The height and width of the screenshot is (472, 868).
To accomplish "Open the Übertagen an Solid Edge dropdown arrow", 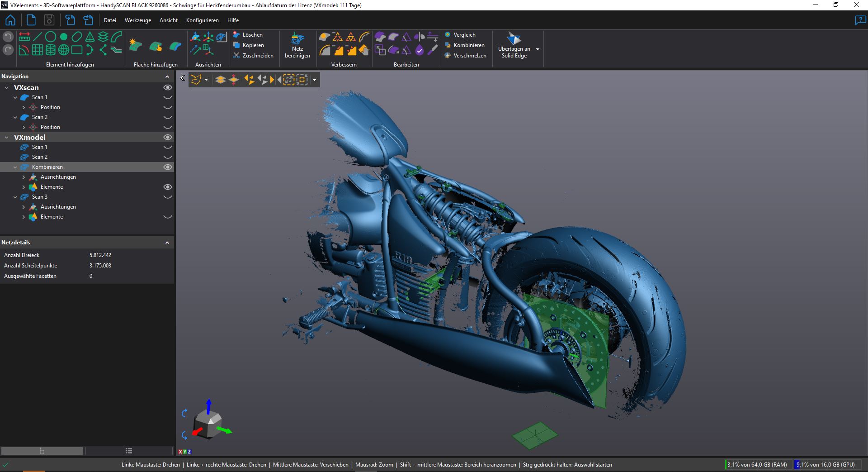I will 538,49.
